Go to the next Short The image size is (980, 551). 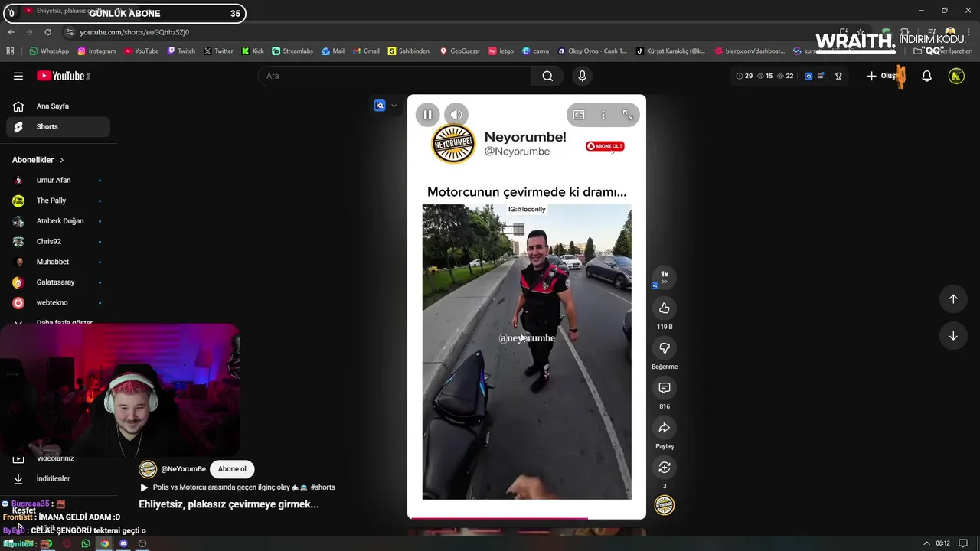click(953, 336)
